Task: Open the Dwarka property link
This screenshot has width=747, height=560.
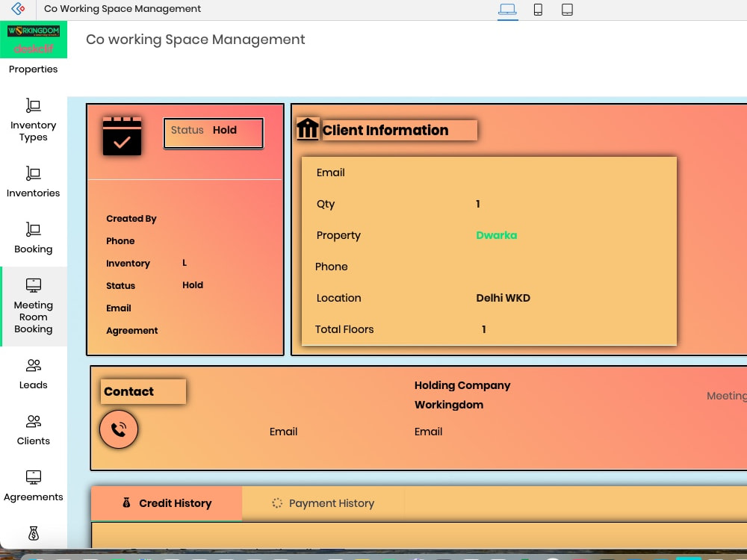Action: (x=497, y=235)
